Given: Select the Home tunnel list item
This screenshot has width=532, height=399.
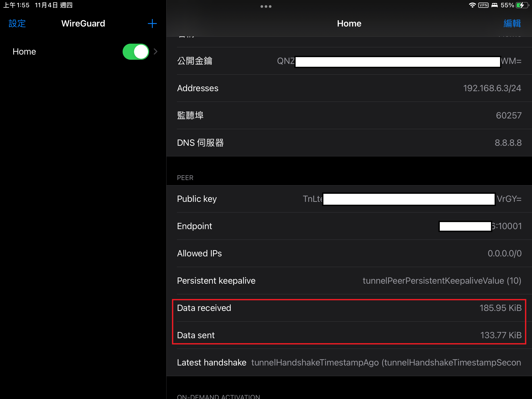Looking at the screenshot, I should [24, 52].
